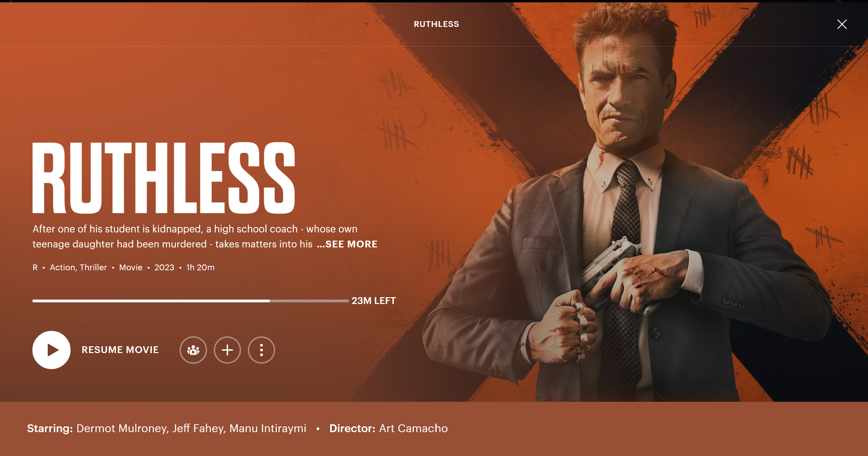
Task: Click the white circular play button
Action: pos(51,350)
